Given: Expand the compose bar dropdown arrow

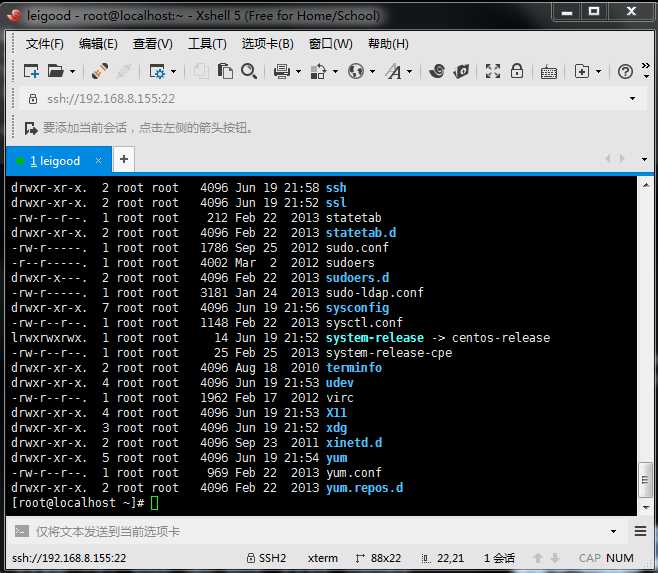Looking at the screenshot, I should [613, 531].
